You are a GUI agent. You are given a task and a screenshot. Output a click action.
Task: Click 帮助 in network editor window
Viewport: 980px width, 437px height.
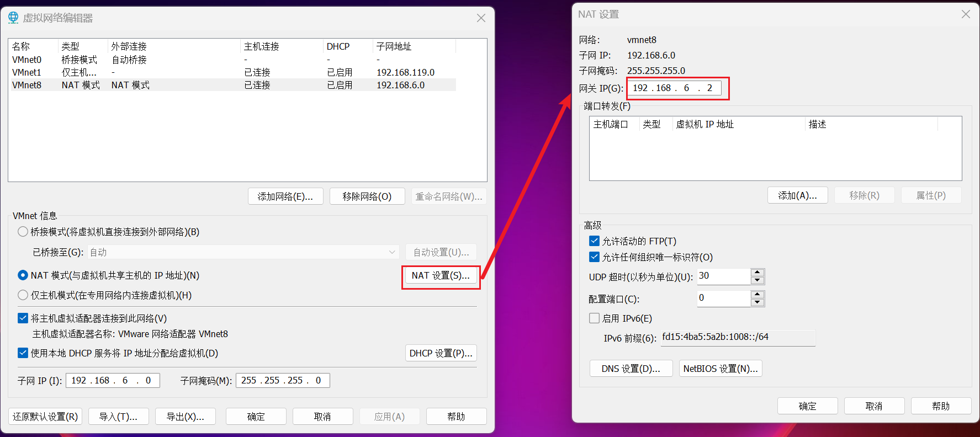pos(456,417)
